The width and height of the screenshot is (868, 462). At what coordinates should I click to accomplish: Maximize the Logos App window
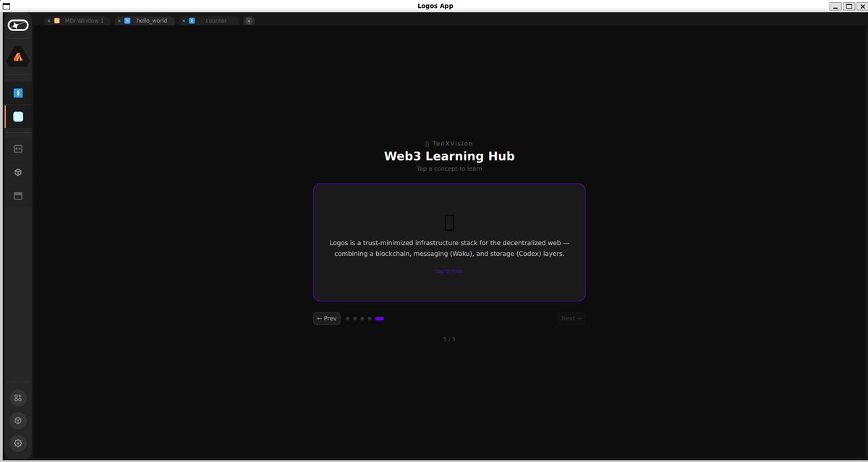pyautogui.click(x=848, y=6)
